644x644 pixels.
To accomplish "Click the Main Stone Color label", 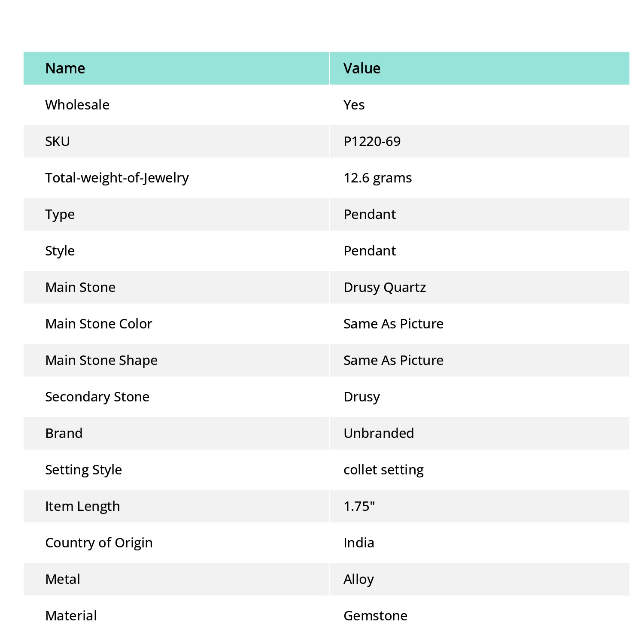I will pos(99,324).
